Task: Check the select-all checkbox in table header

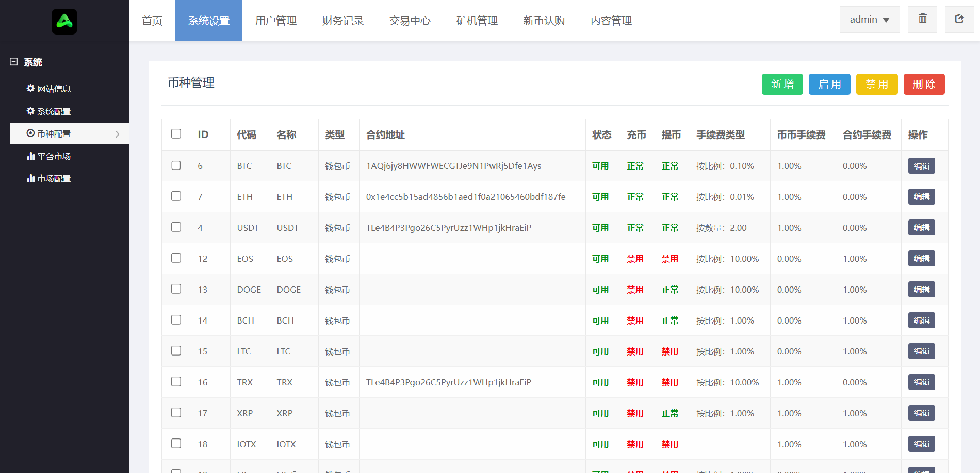Action: [x=176, y=134]
